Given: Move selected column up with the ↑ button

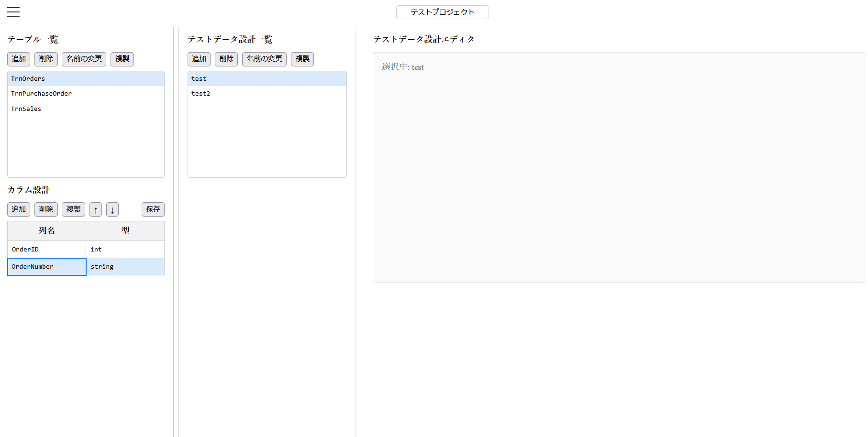Looking at the screenshot, I should (x=95, y=209).
